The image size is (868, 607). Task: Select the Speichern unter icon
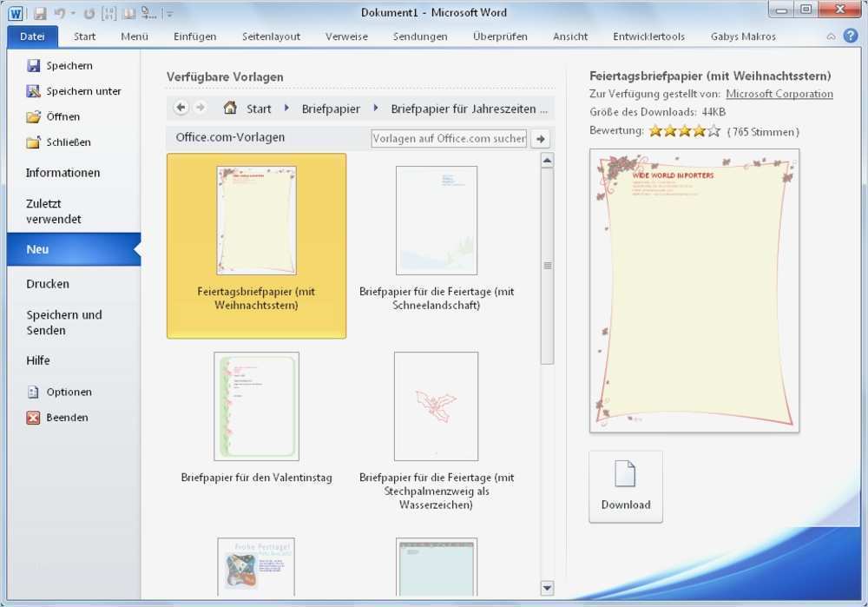[x=35, y=90]
